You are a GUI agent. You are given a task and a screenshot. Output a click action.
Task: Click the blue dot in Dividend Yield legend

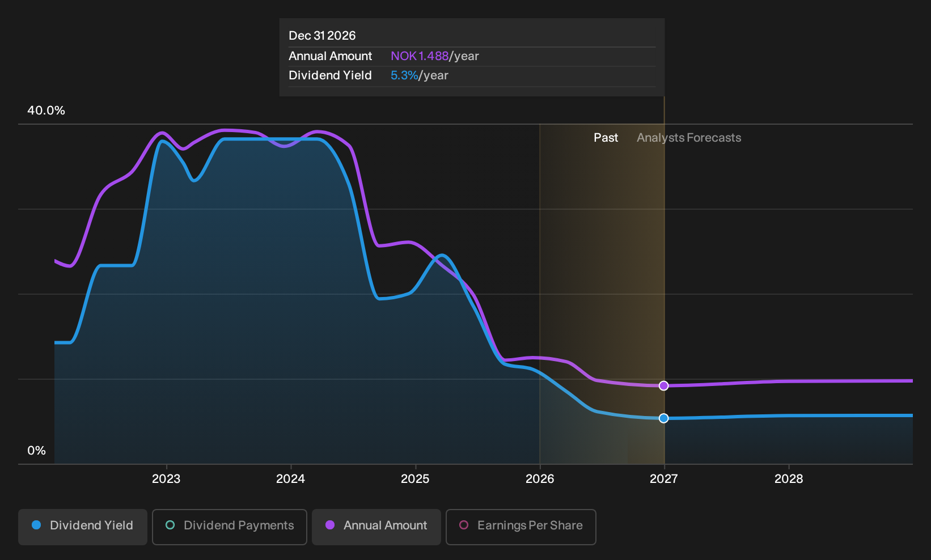coord(36,525)
